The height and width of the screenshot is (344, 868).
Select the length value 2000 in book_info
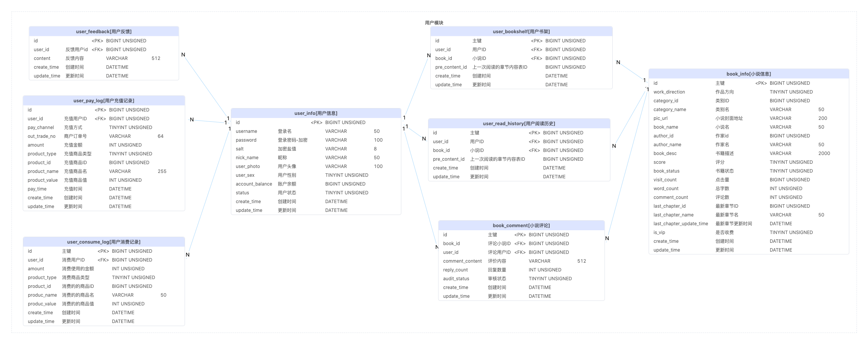[x=824, y=153]
